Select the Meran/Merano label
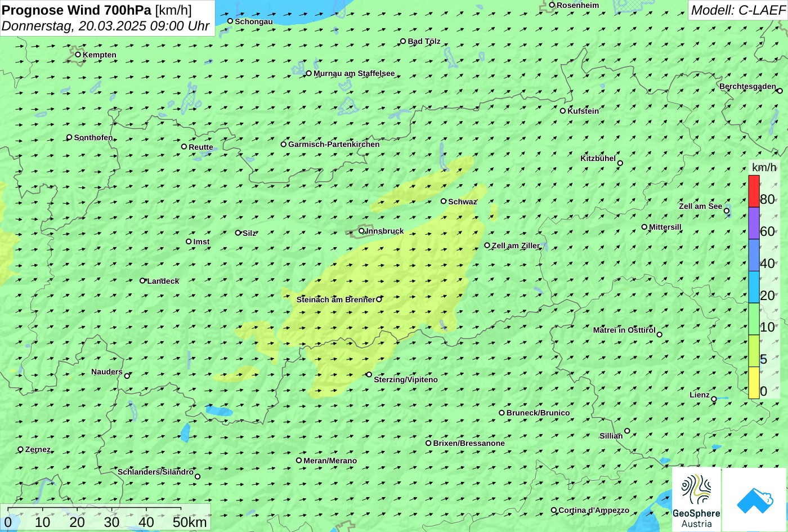Viewport: 788px width, 532px height. (x=330, y=461)
